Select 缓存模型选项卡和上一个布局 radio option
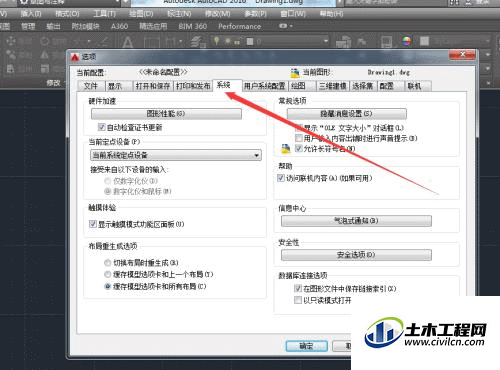 coord(107,274)
